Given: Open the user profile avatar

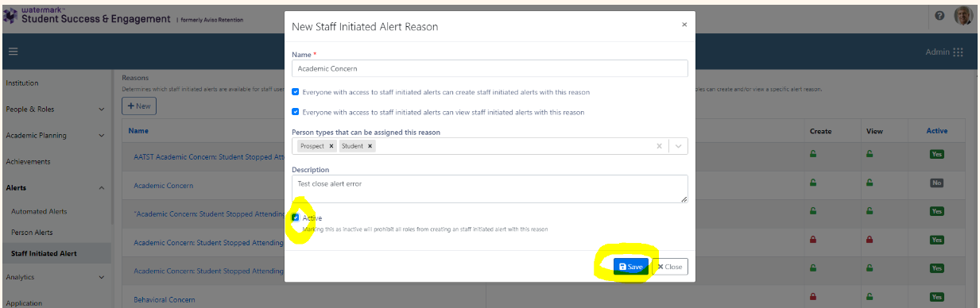Looking at the screenshot, I should pyautogui.click(x=963, y=16).
